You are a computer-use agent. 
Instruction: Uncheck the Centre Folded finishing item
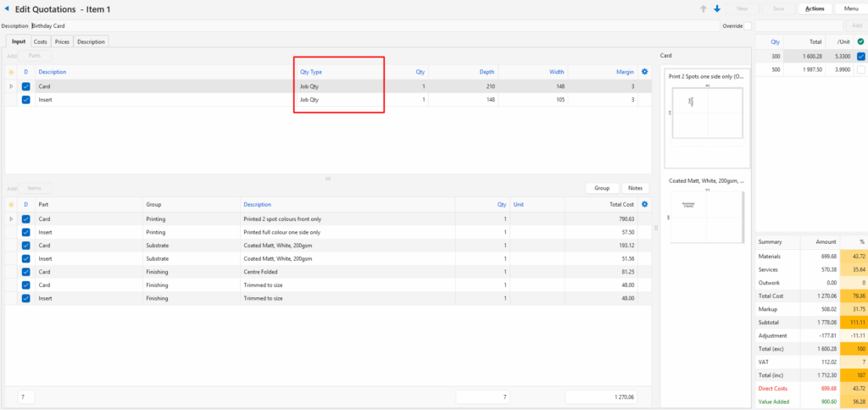pos(25,271)
